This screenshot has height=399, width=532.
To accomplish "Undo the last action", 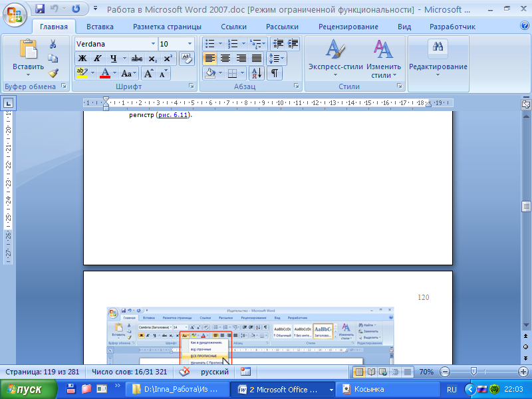I will pyautogui.click(x=55, y=9).
